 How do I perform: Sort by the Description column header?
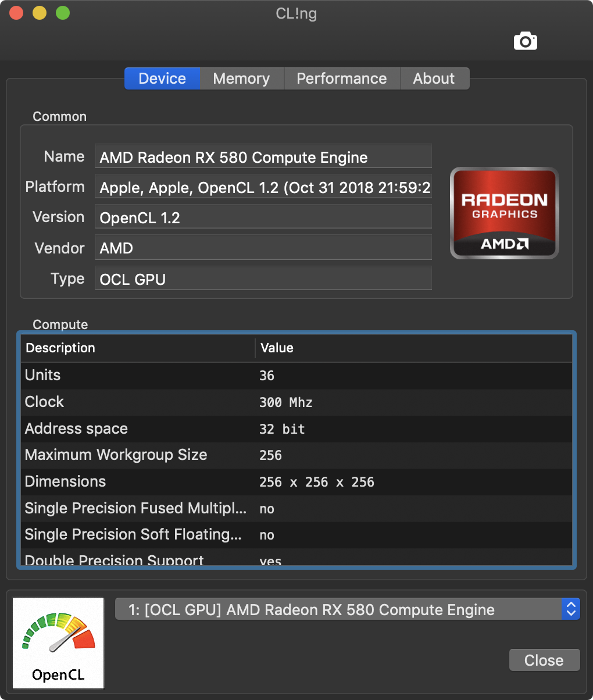click(x=138, y=348)
